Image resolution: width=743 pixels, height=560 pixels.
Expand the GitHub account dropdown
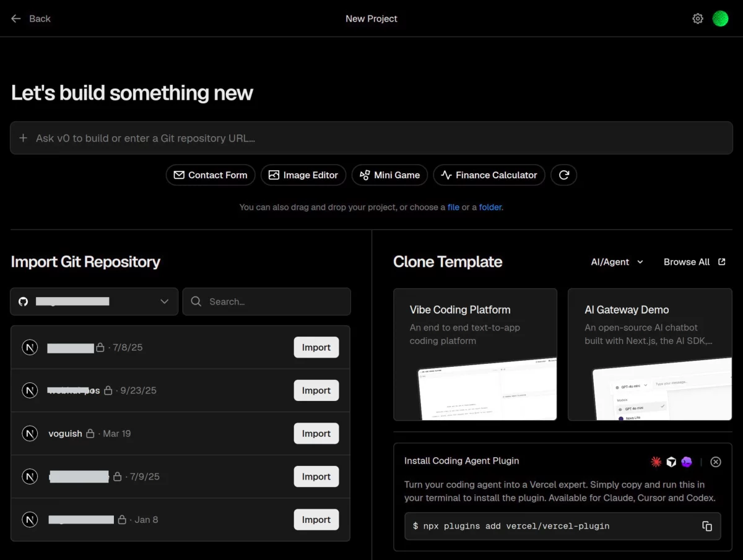94,301
